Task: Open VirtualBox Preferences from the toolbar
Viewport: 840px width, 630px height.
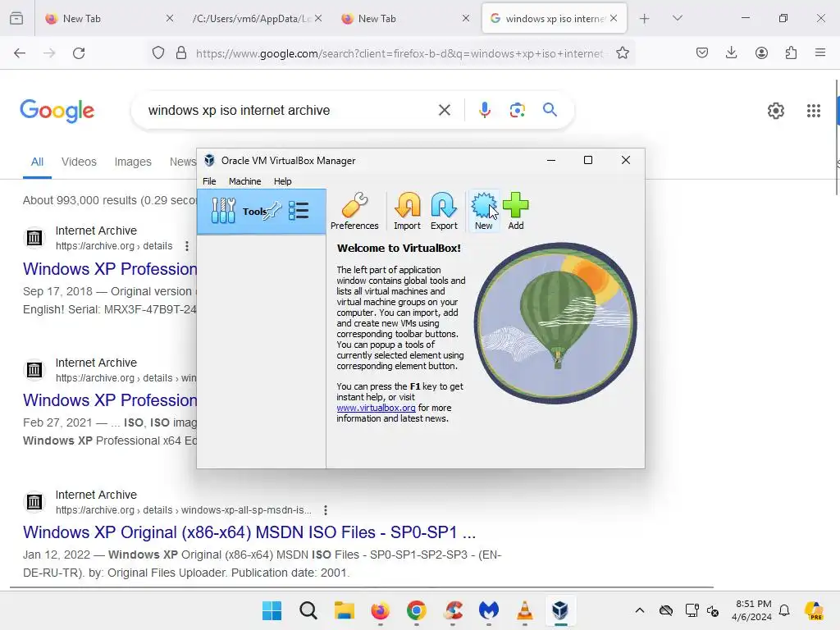Action: 354,211
